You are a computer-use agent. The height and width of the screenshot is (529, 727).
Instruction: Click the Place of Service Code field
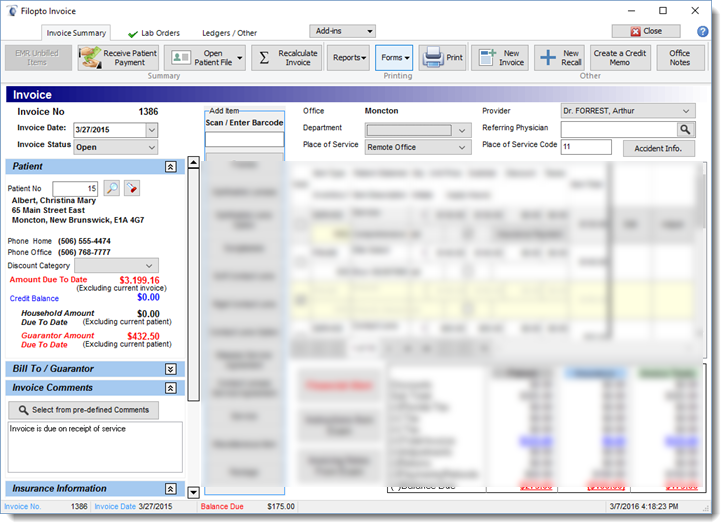click(x=586, y=147)
